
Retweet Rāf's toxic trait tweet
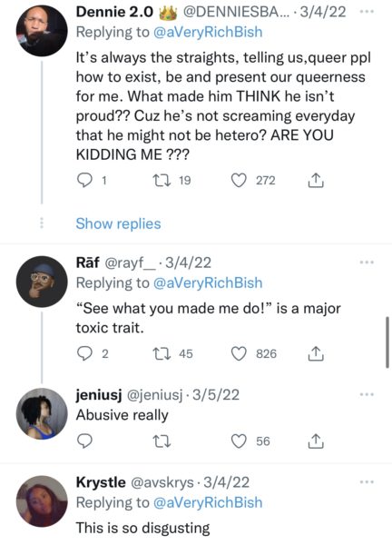point(162,354)
